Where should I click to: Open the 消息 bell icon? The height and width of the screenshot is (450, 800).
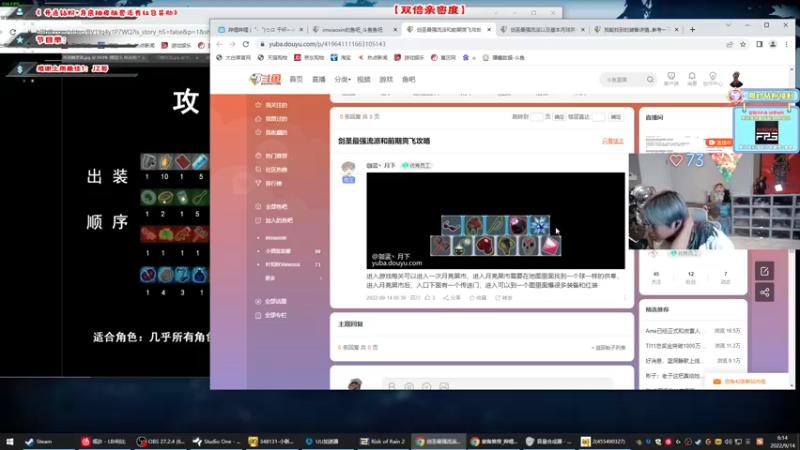tap(692, 79)
